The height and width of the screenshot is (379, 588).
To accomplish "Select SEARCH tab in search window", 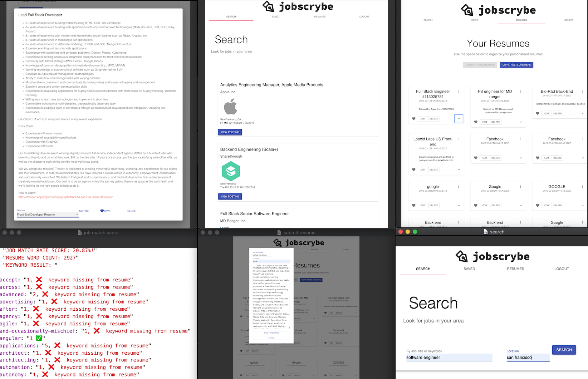I will pyautogui.click(x=423, y=269).
